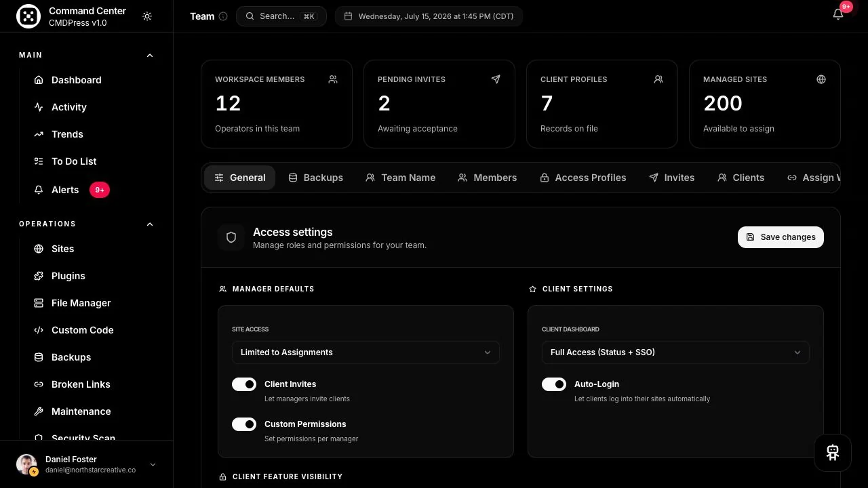This screenshot has height=488, width=868.
Task: Click the Managed Sites value 200
Action: pyautogui.click(x=723, y=104)
